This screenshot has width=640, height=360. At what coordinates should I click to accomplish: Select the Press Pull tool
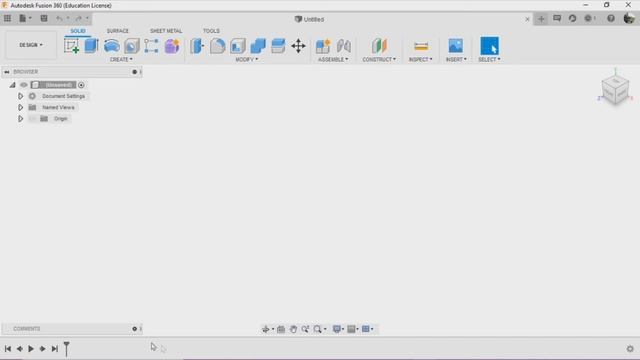click(x=197, y=46)
